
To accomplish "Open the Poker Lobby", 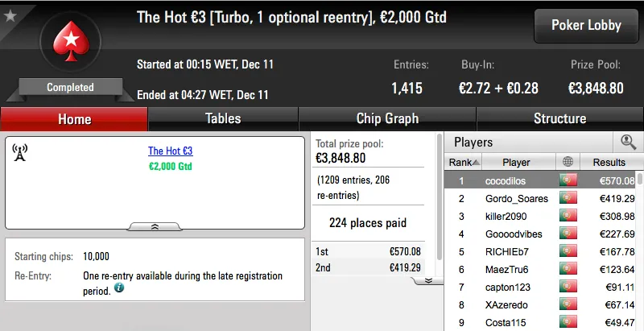I will point(586,26).
